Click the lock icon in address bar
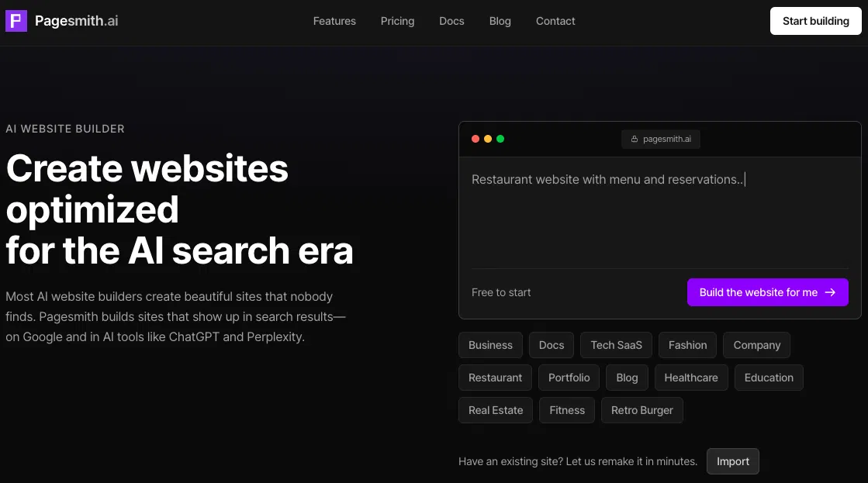This screenshot has width=868, height=483. pos(635,140)
